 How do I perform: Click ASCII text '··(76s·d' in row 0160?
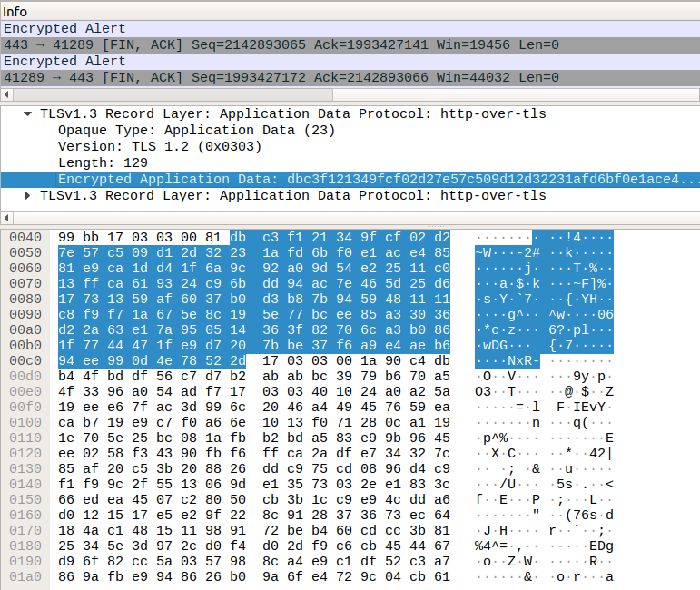pos(581,515)
